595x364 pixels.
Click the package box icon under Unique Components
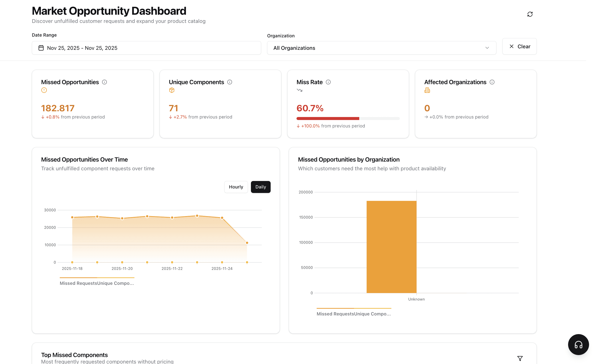[x=172, y=90]
